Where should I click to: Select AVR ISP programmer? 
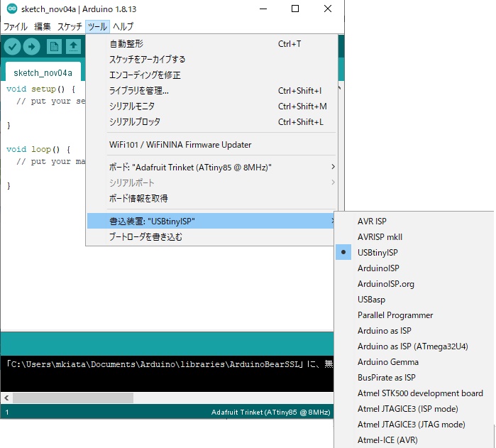point(414,221)
